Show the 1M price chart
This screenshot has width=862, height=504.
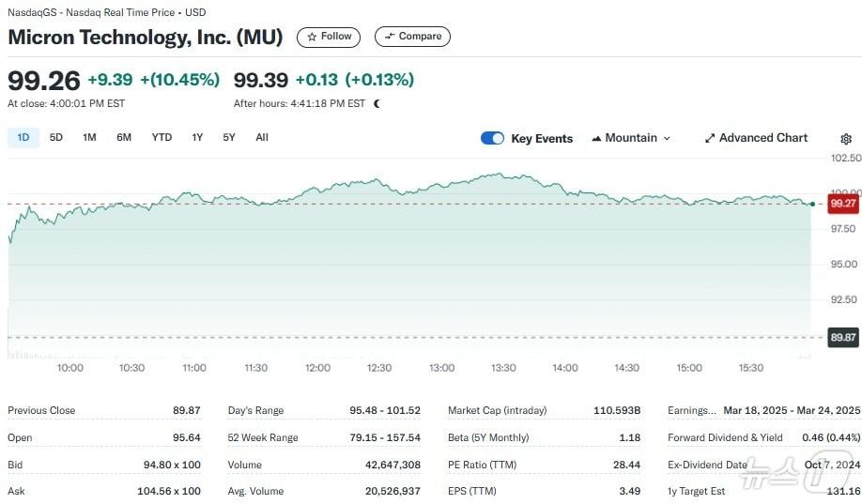89,137
